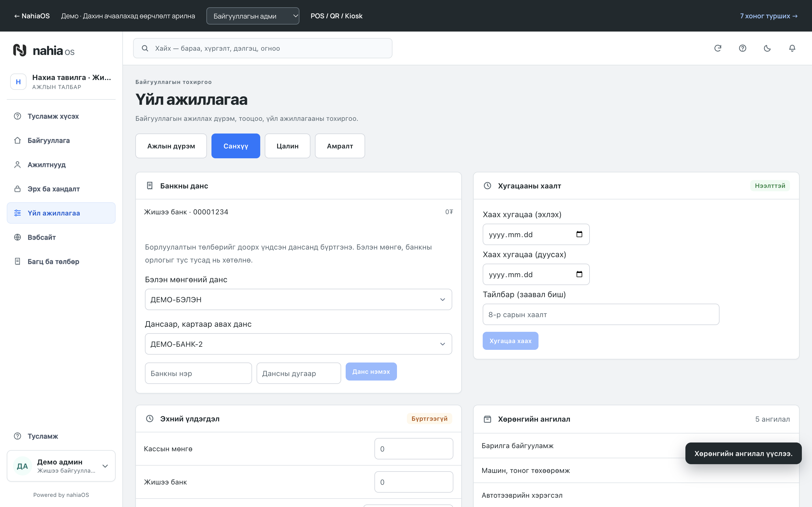Expand the Байгууллагын админ role dropdown
Screen dimensions: 812x507
(253, 16)
